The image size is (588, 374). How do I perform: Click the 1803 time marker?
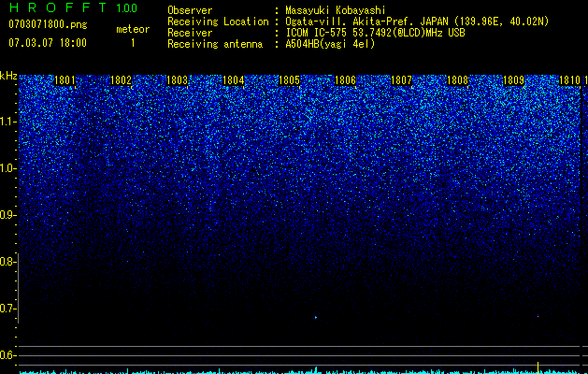[177, 80]
